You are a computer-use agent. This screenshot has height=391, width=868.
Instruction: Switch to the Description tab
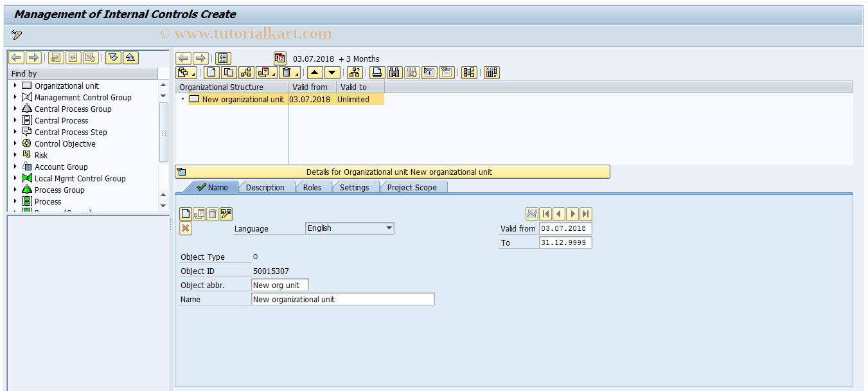[x=267, y=187]
